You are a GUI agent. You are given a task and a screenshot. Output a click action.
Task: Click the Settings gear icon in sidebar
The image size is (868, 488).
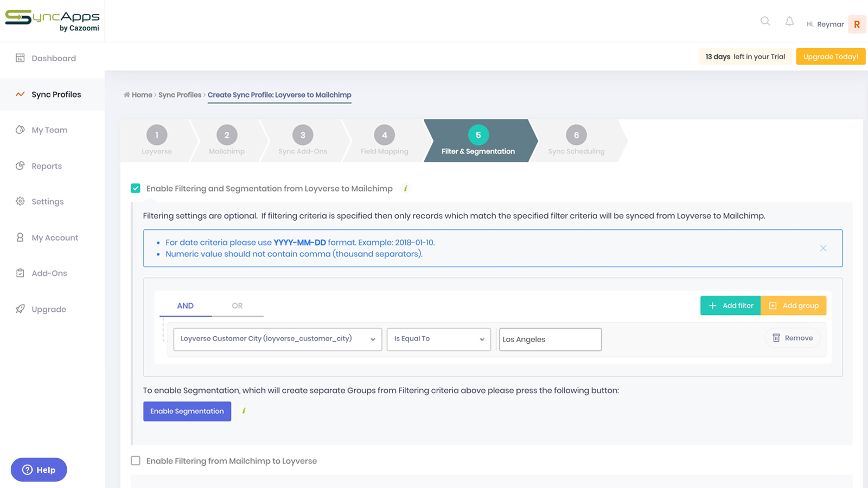tap(20, 201)
